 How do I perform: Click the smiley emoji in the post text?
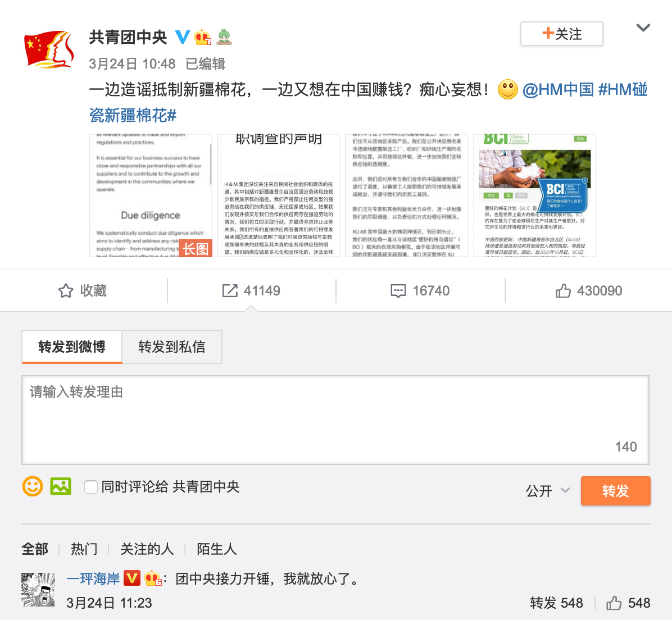click(508, 89)
